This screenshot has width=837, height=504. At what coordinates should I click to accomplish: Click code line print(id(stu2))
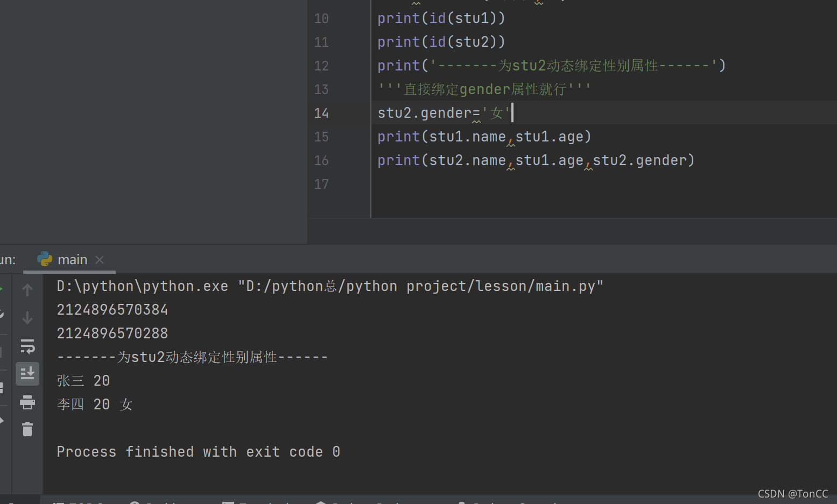(x=441, y=42)
